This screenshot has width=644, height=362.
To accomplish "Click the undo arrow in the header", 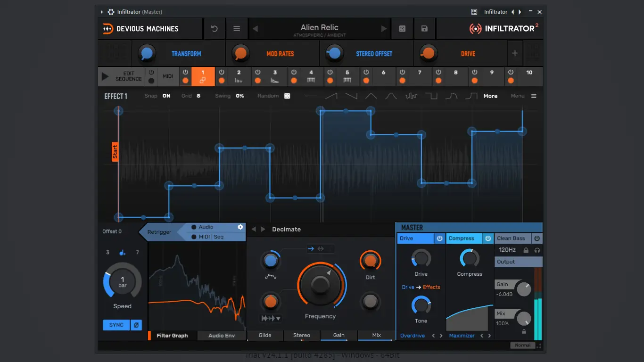I will (215, 29).
